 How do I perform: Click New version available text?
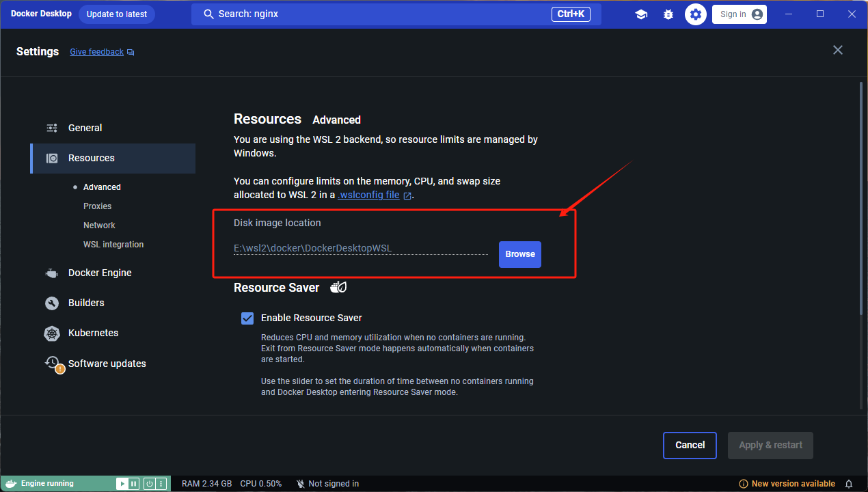(793, 484)
